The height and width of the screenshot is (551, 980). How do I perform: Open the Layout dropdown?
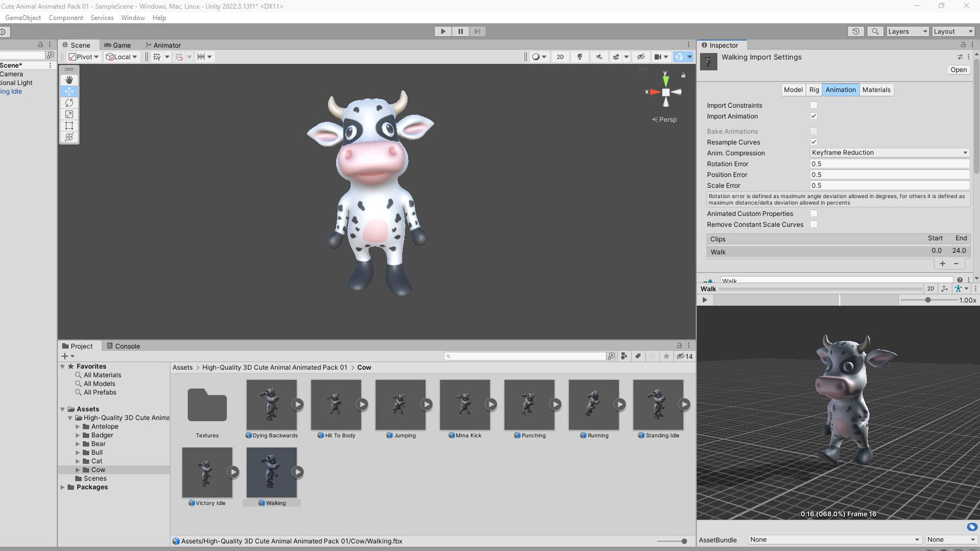(x=953, y=31)
